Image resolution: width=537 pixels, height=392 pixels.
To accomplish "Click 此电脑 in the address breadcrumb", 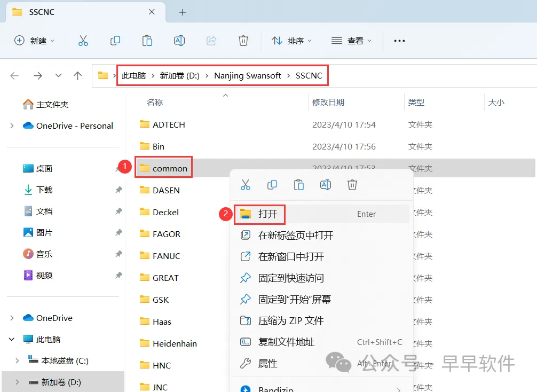I will [134, 75].
